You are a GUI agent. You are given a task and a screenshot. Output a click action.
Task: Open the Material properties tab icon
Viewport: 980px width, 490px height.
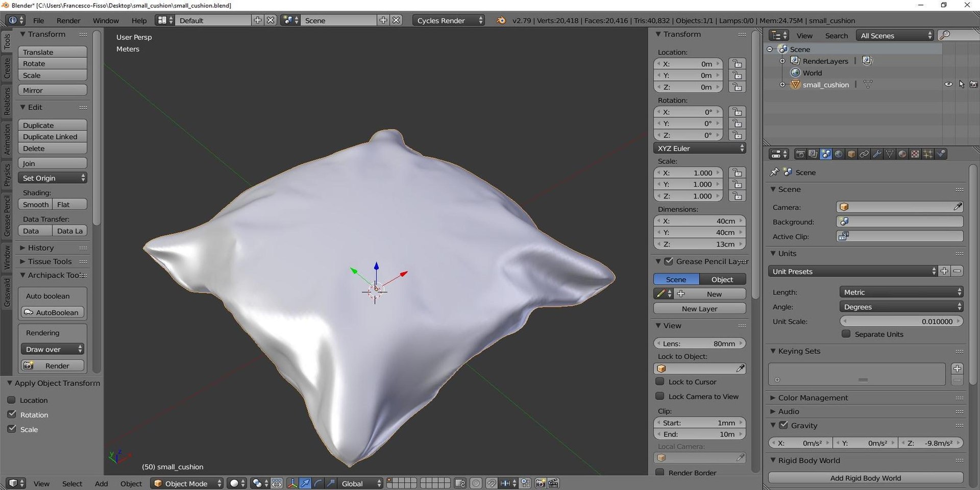pos(902,154)
